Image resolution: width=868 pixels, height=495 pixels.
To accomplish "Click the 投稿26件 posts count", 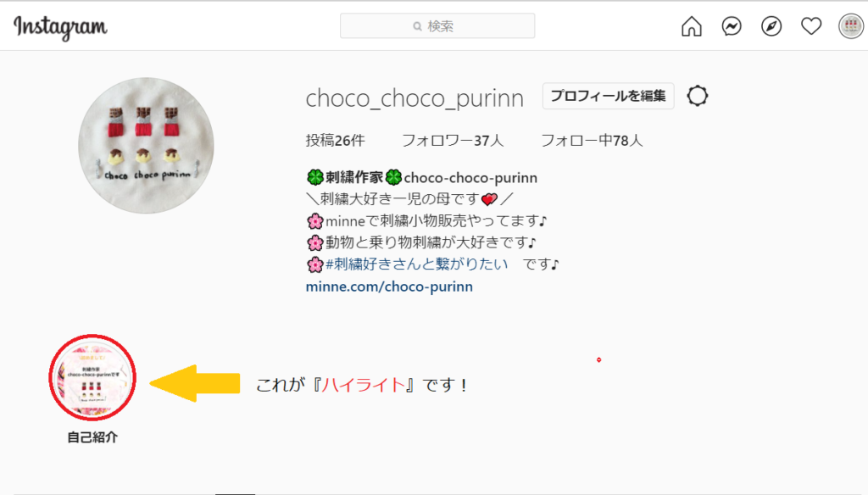I will [336, 141].
